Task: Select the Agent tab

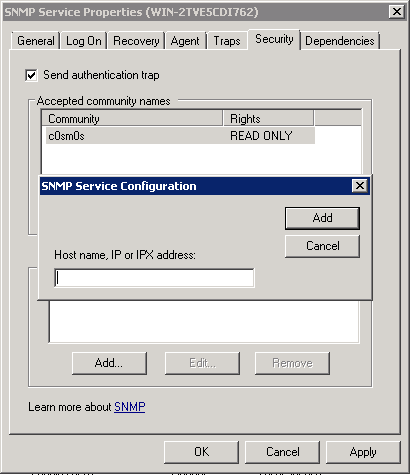Action: pos(185,41)
